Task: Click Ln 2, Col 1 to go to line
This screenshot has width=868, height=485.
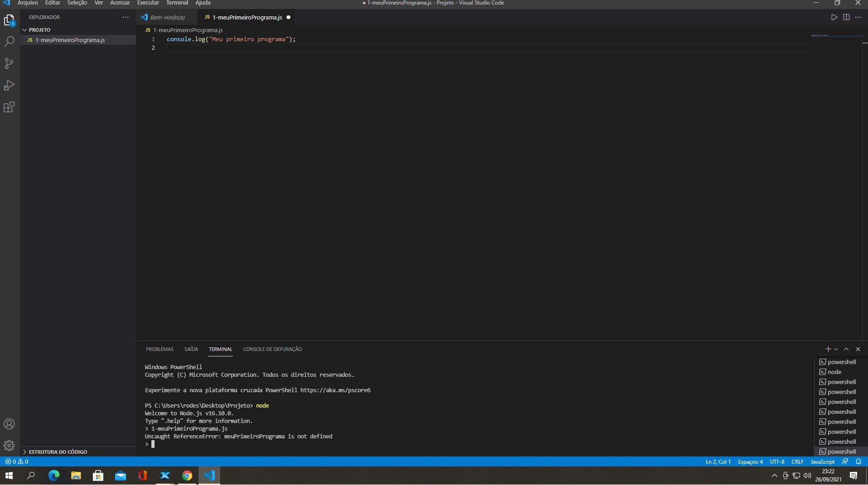Action: 718,461
